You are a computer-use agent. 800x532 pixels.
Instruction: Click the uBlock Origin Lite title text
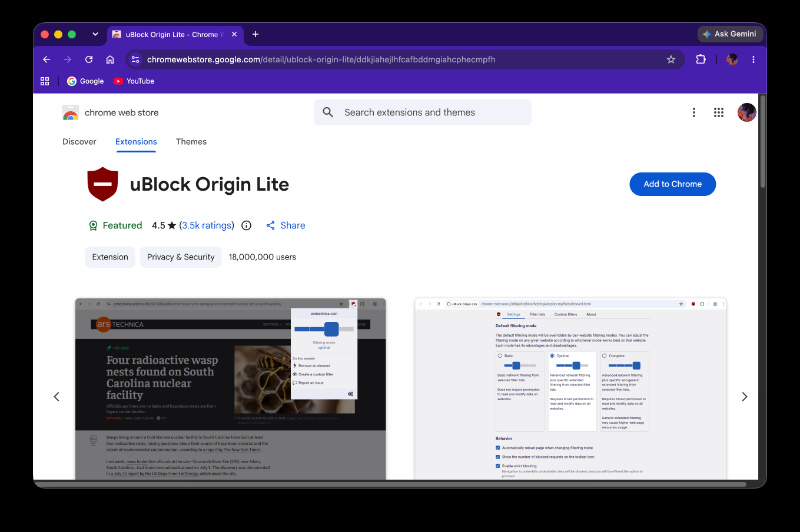[x=209, y=184]
